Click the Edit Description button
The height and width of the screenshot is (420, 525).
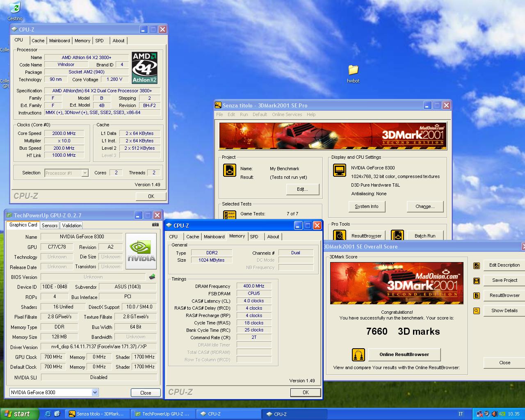click(x=504, y=265)
